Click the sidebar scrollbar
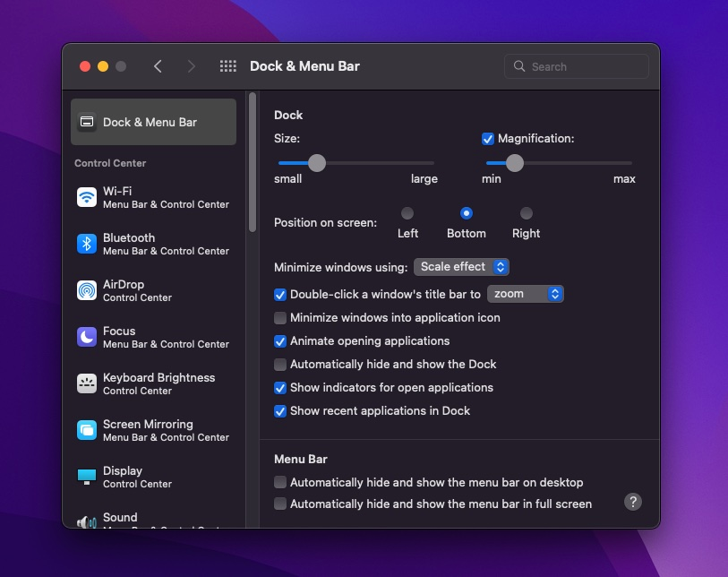Viewport: 728px width, 577px height. [x=253, y=161]
